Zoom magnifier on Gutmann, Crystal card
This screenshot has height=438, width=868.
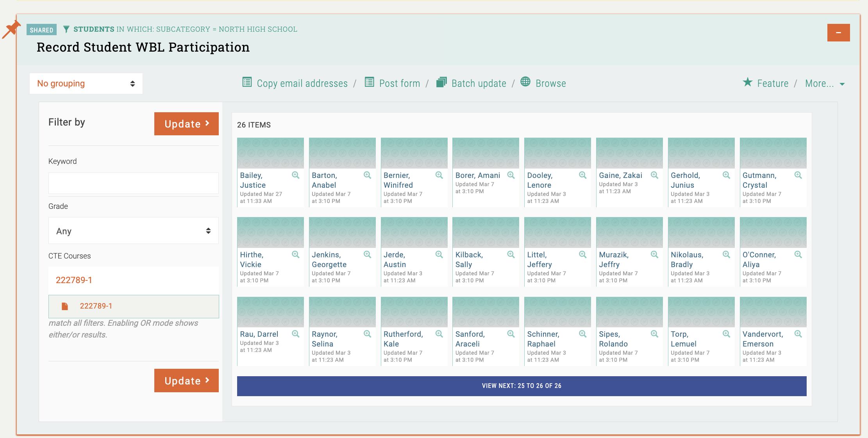798,175
